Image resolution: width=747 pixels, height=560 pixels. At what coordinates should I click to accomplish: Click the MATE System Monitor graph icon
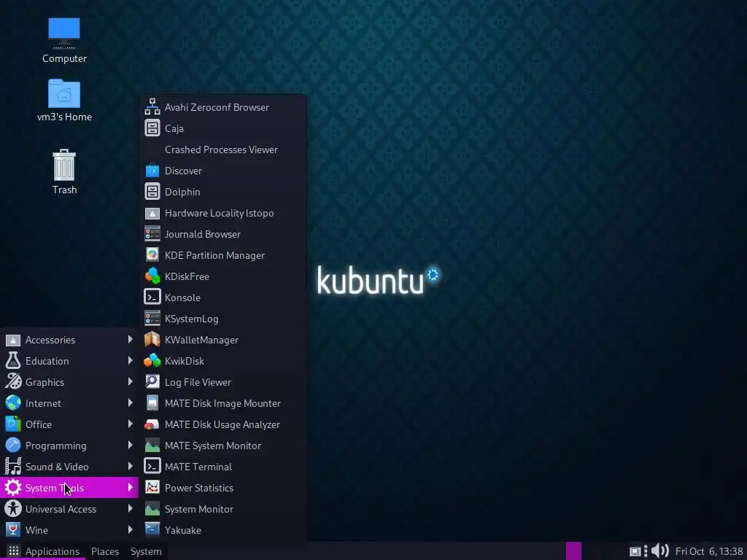pos(152,446)
